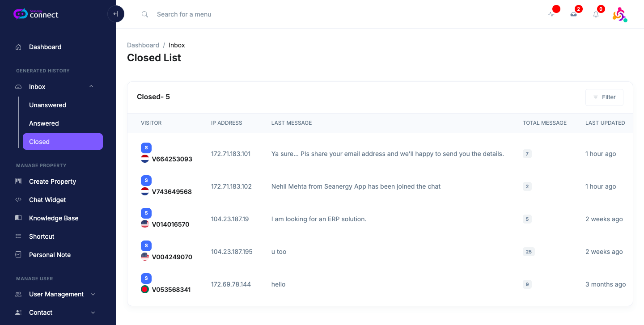644x325 pixels.
Task: Click the Knowledge Base book icon
Action: point(18,218)
